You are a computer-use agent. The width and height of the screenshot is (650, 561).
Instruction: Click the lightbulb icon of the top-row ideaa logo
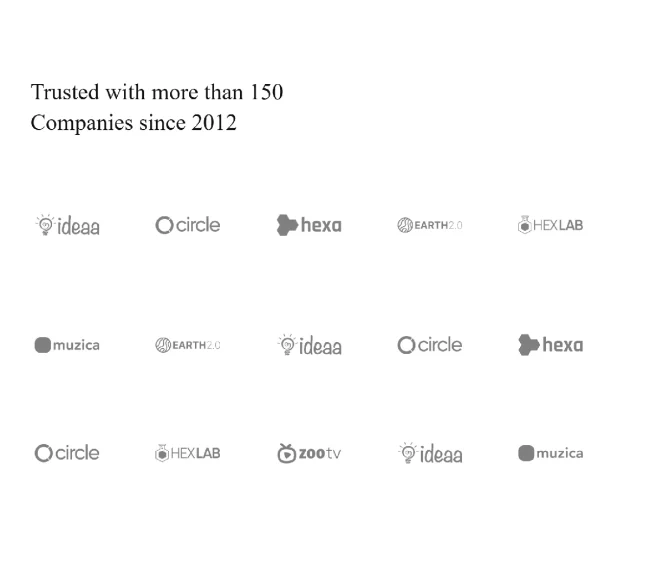pos(45,224)
